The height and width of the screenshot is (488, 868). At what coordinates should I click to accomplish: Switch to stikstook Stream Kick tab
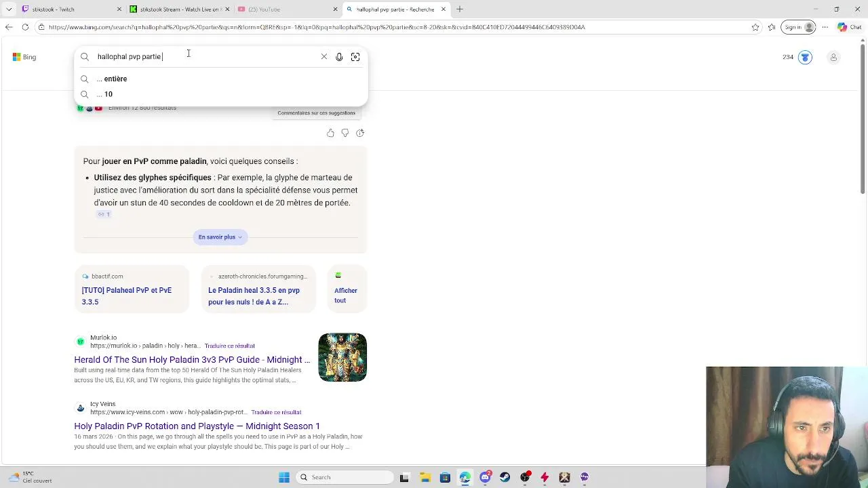(179, 9)
